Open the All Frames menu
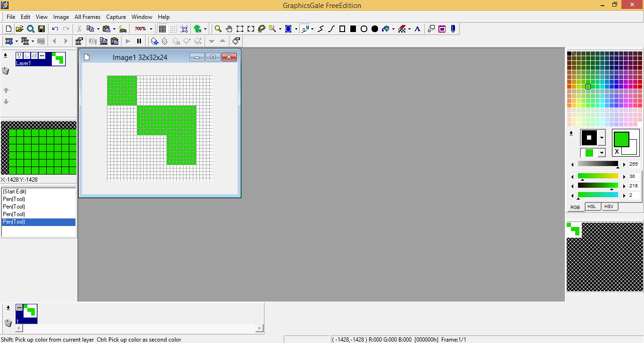This screenshot has height=343, width=644. click(87, 17)
